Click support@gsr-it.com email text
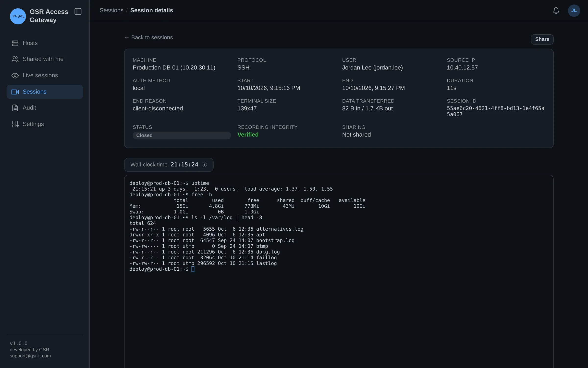This screenshot has height=368, width=588. click(30, 356)
